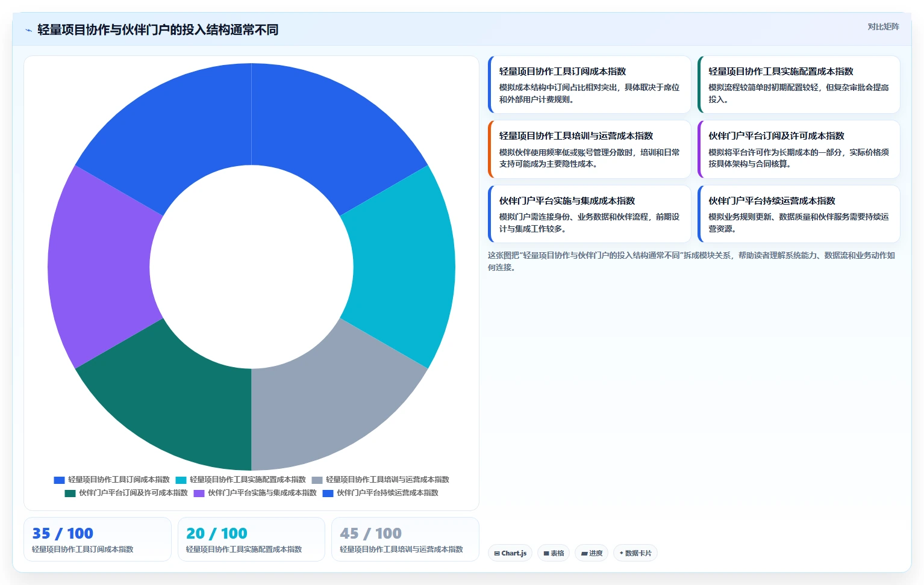This screenshot has height=585, width=924.
Task: Click the title icon beside 轻量项目协作与伙伴门户
Action: coord(28,30)
